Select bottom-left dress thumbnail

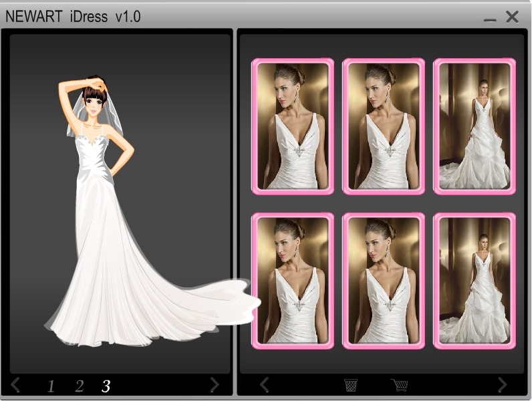pyautogui.click(x=292, y=281)
